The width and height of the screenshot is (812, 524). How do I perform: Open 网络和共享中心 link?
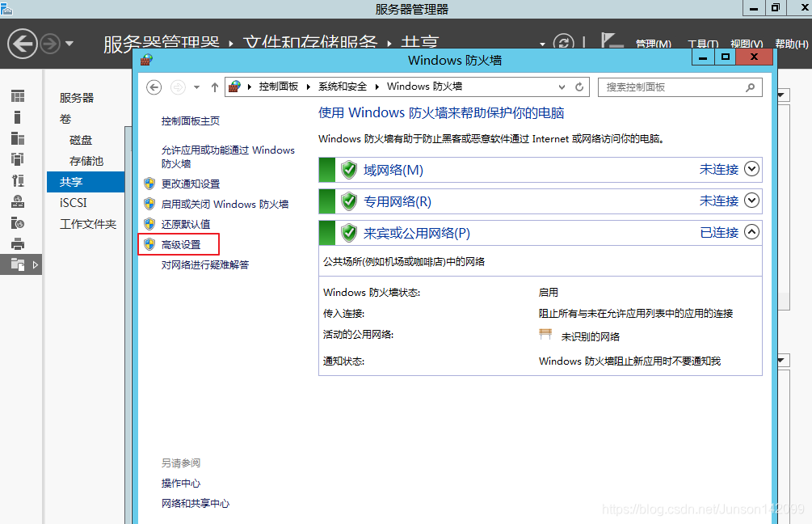coord(196,503)
